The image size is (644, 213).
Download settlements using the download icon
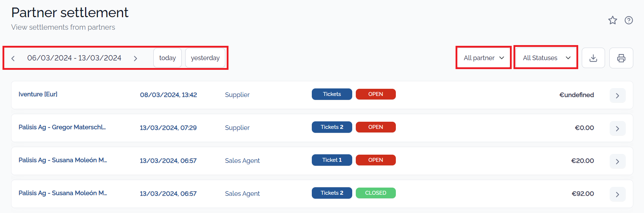(x=593, y=58)
